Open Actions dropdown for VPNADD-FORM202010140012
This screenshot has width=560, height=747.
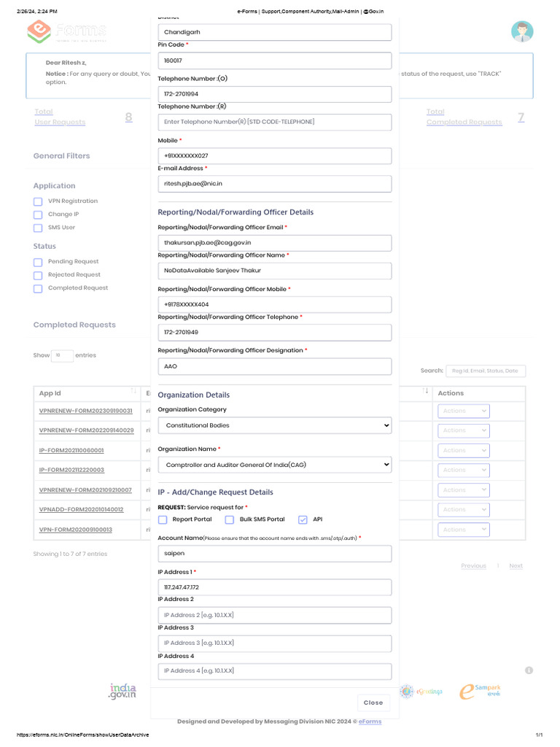[x=463, y=510]
